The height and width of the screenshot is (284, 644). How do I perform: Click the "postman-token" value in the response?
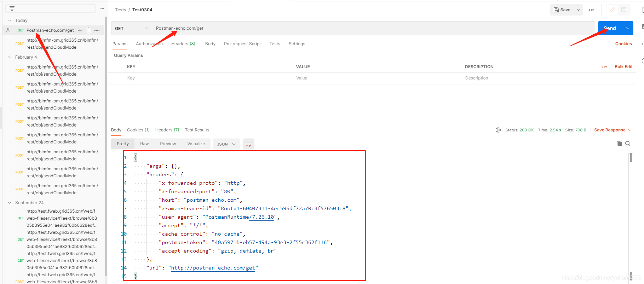click(x=271, y=242)
